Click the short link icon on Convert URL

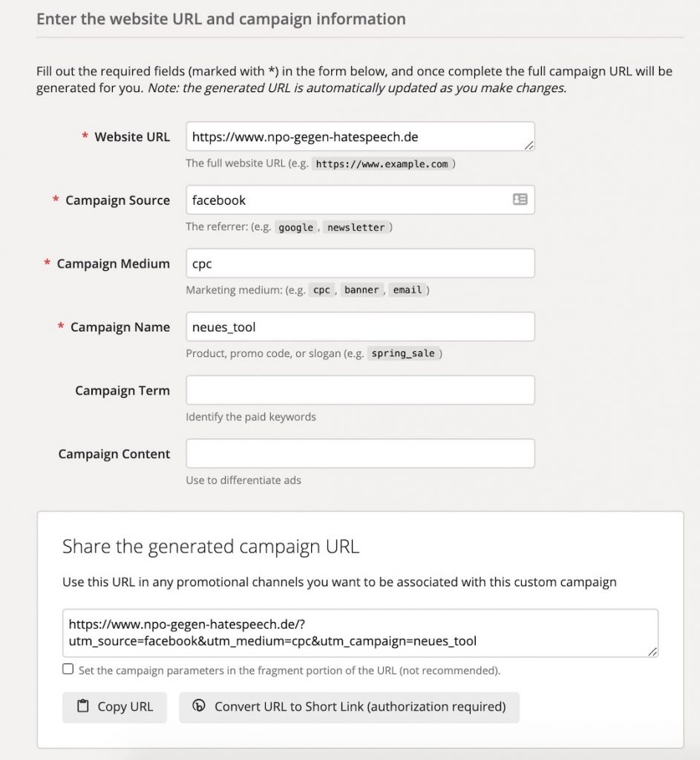tap(198, 707)
